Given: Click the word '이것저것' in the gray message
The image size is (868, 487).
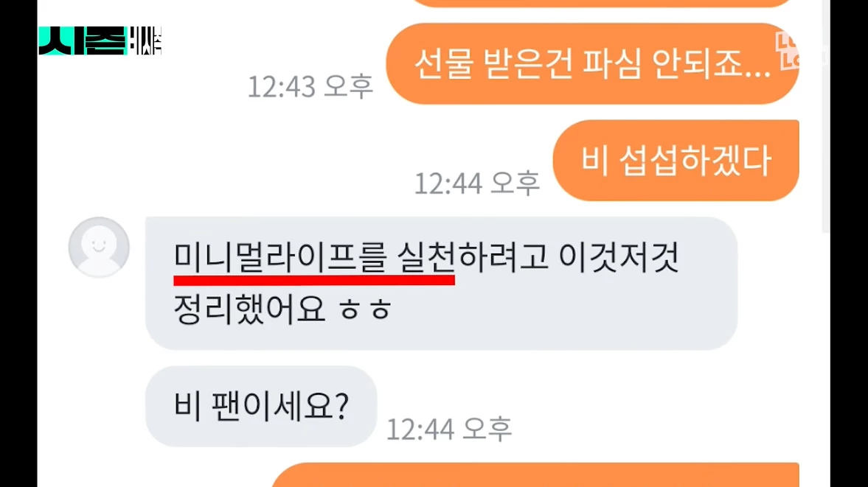Looking at the screenshot, I should coord(619,257).
